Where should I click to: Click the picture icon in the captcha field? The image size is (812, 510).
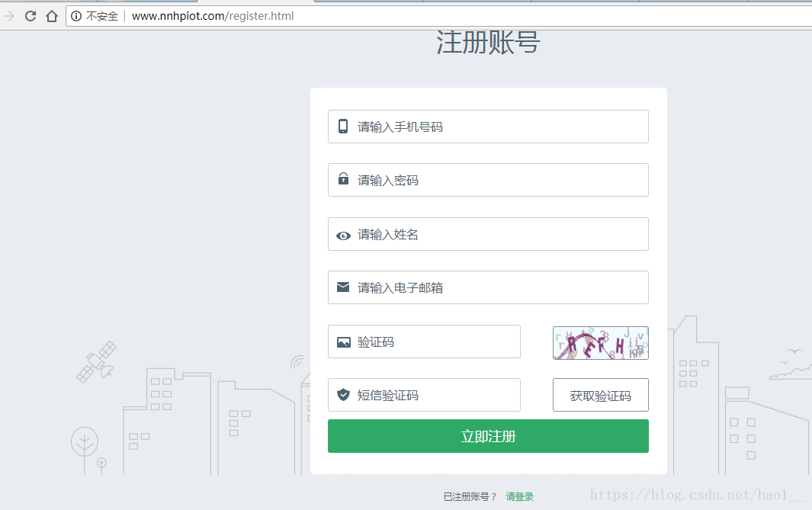[342, 342]
